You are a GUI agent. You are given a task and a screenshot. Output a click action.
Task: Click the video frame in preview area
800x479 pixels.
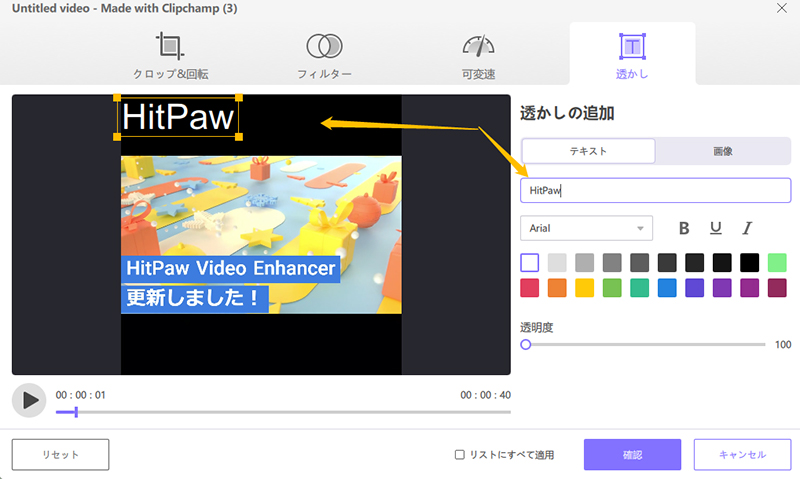(x=261, y=235)
